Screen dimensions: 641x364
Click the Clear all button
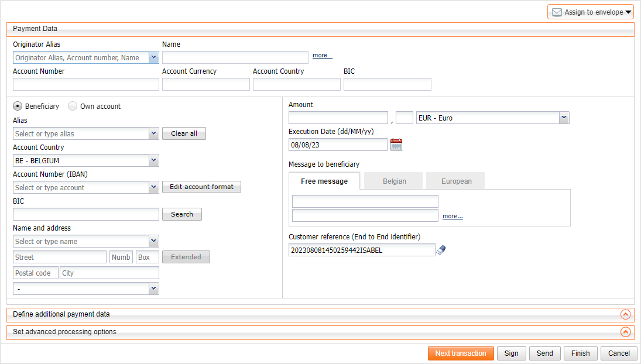coord(184,133)
